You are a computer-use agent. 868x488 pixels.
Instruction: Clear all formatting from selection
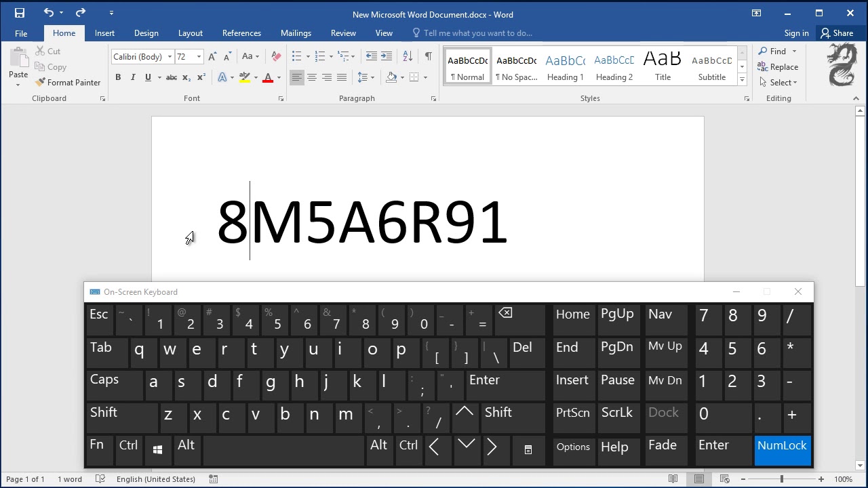(276, 57)
